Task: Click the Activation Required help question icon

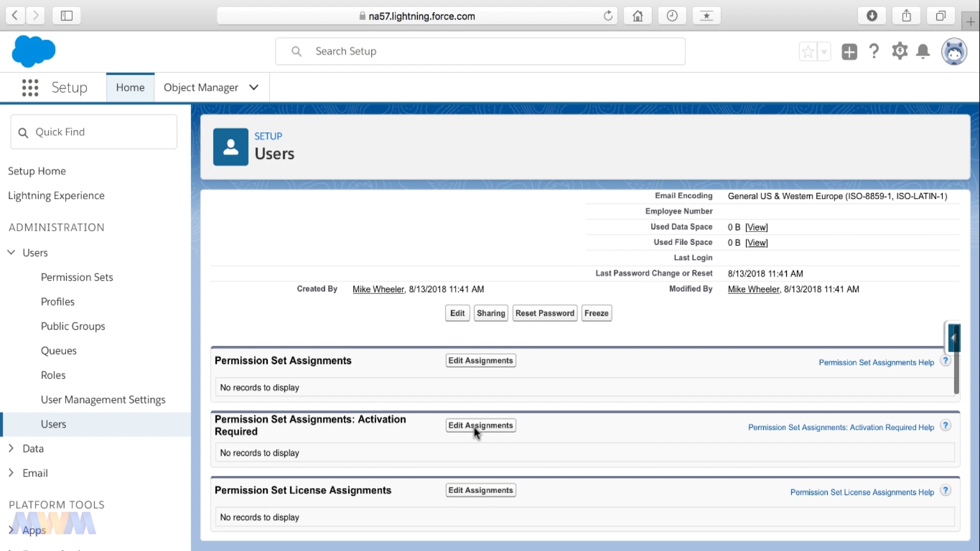Action: click(945, 425)
